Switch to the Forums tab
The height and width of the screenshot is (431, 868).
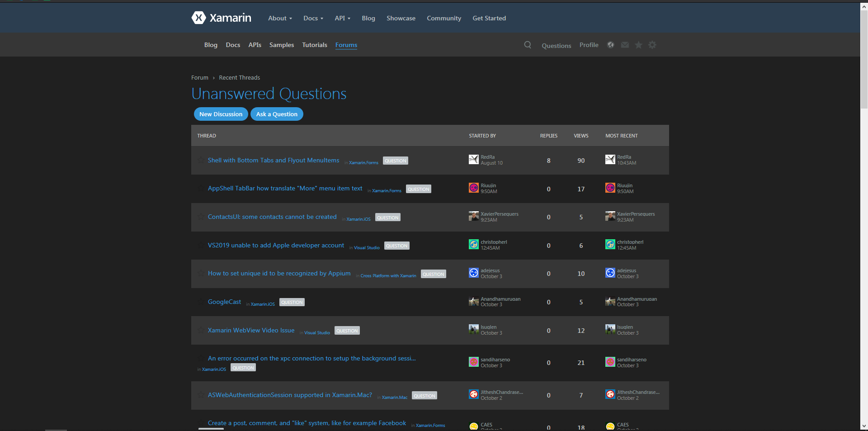click(x=346, y=45)
